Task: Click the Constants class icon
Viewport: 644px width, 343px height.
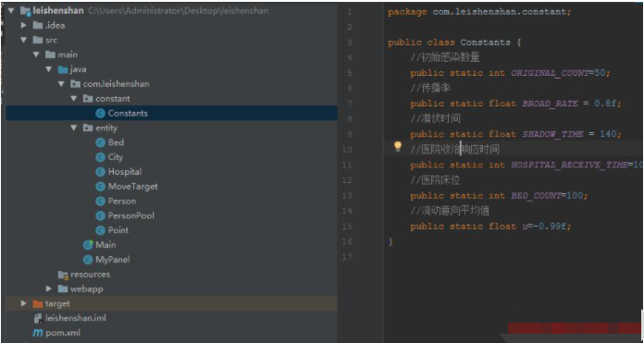Action: (100, 113)
